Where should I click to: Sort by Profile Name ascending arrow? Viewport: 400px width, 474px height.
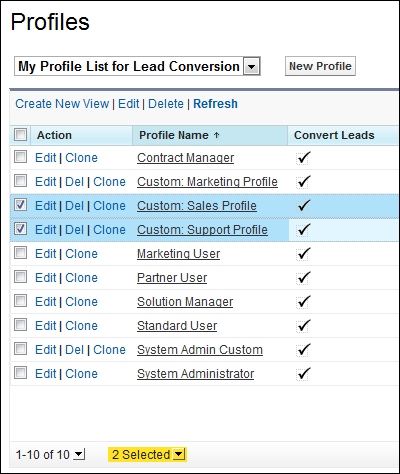coord(217,135)
